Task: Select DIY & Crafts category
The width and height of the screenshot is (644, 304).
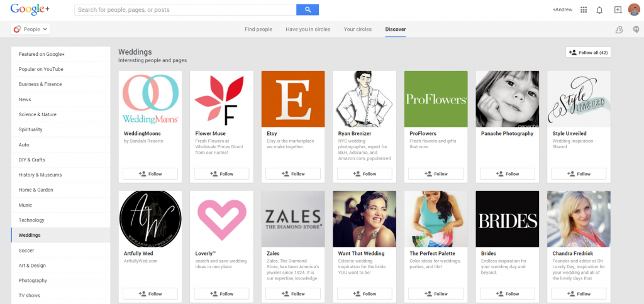Action: (61, 160)
